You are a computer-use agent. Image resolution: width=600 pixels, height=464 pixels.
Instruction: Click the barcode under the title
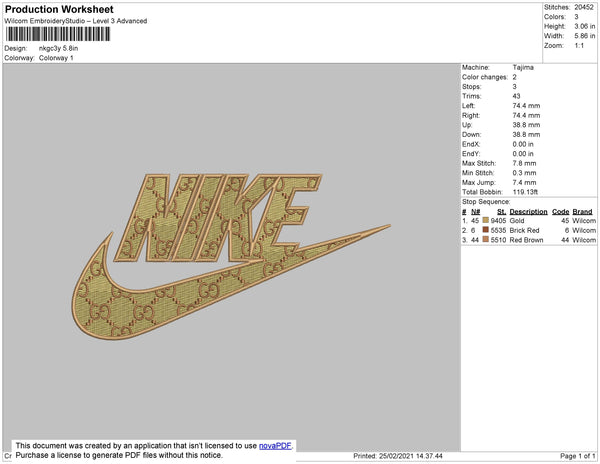[x=58, y=34]
